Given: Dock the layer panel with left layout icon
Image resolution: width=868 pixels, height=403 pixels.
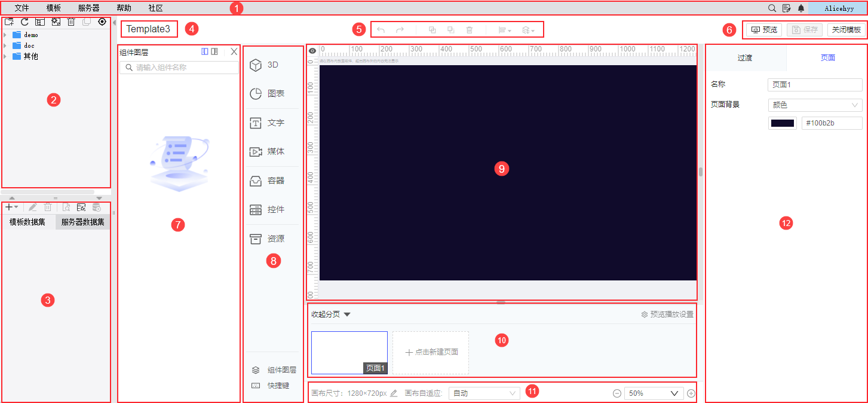Looking at the screenshot, I should 205,52.
